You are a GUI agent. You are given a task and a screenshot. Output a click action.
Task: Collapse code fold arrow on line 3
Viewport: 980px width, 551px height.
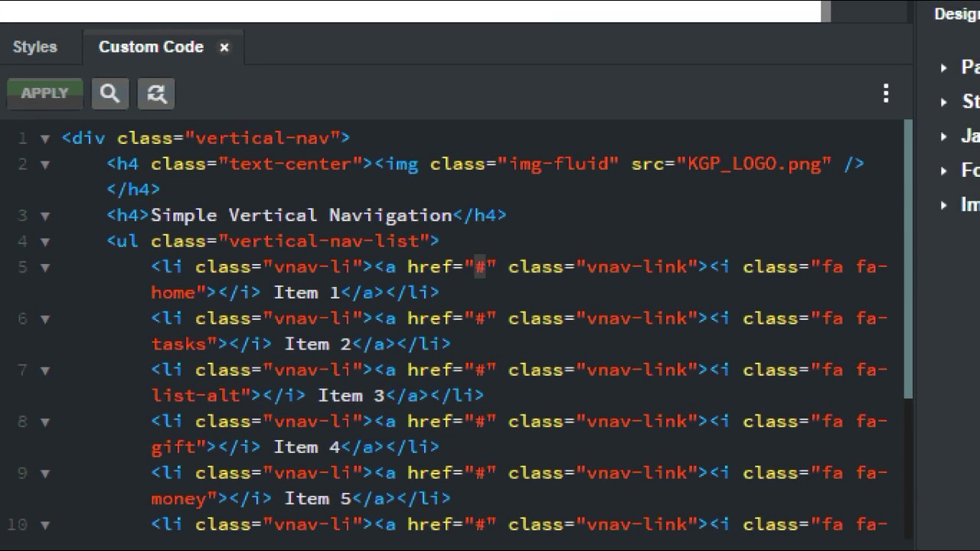[x=45, y=216]
